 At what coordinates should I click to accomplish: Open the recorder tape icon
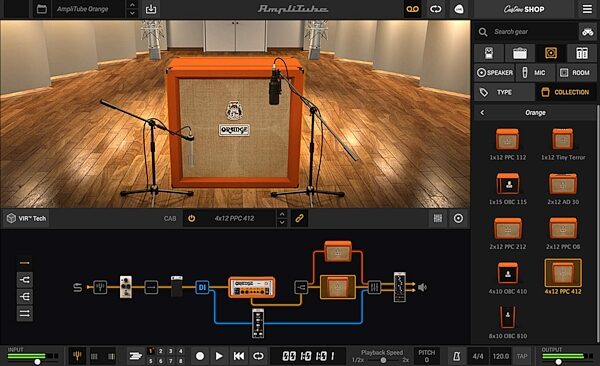412,9
